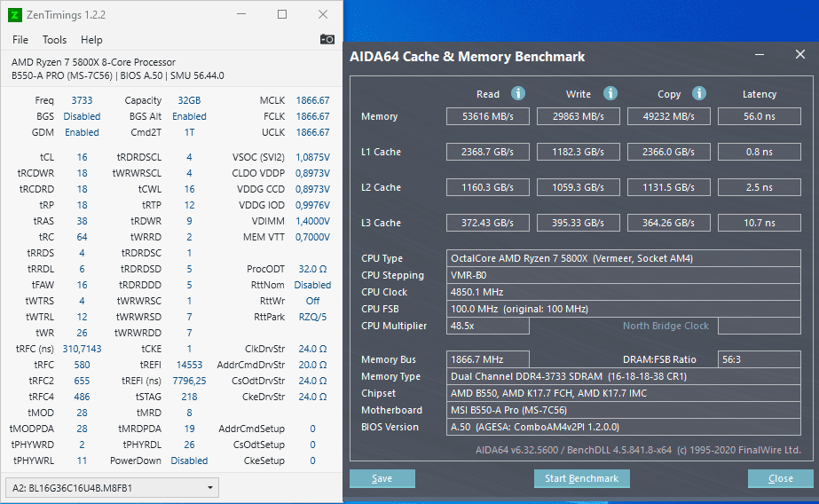Image resolution: width=819 pixels, height=504 pixels.
Task: Click the Memory Bus field 1866.7 MHz
Action: (x=488, y=359)
